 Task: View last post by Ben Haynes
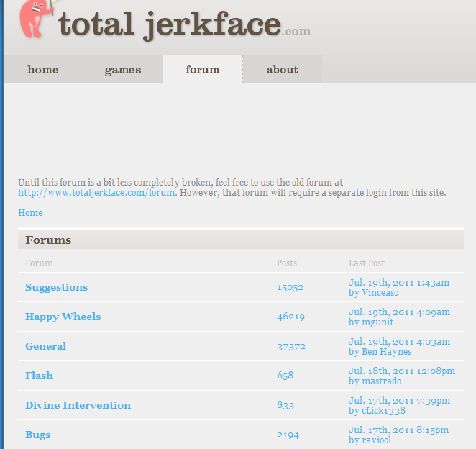pos(399,346)
